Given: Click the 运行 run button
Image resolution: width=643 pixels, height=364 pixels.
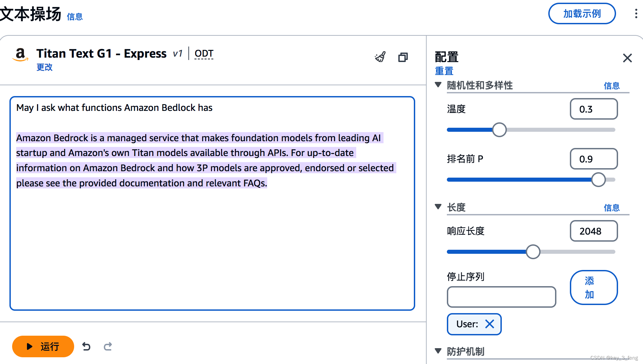Looking at the screenshot, I should pyautogui.click(x=43, y=346).
